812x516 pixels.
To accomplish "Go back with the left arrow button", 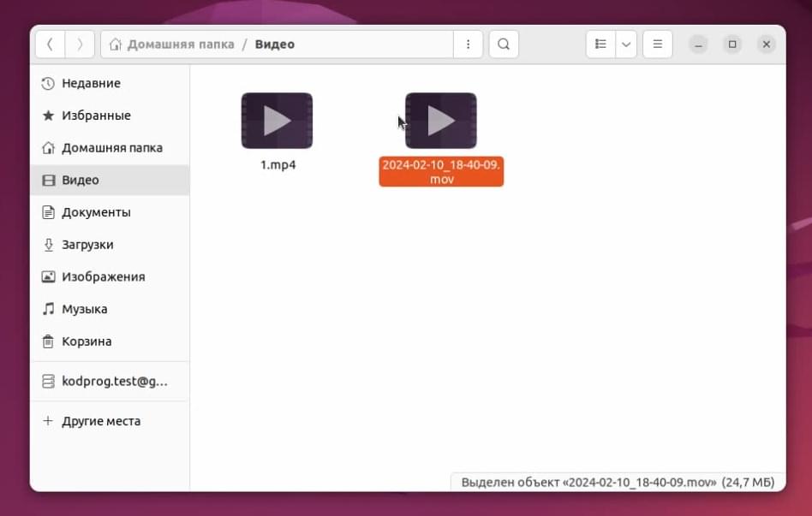I will 51,44.
